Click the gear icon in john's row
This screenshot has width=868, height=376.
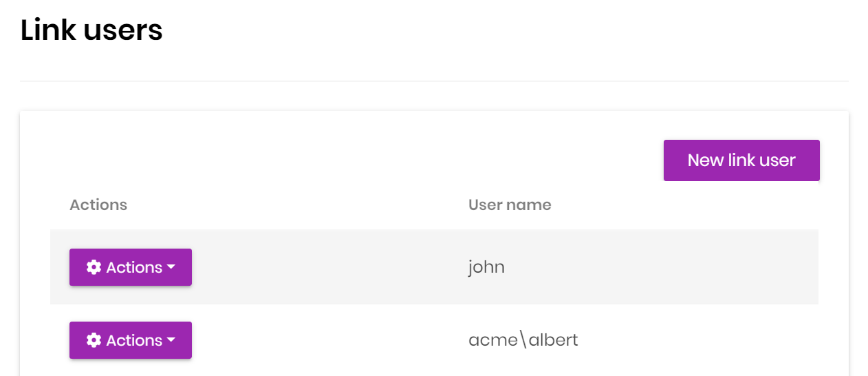(94, 267)
